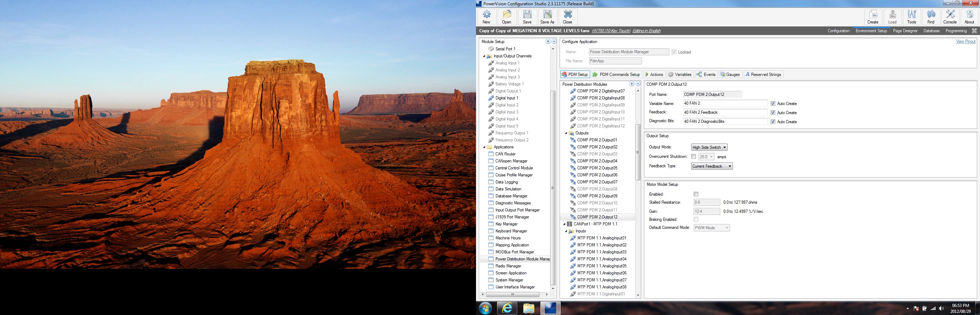This screenshot has width=980, height=315.
Task: Check the Data Logging application checkbox
Action: click(491, 182)
